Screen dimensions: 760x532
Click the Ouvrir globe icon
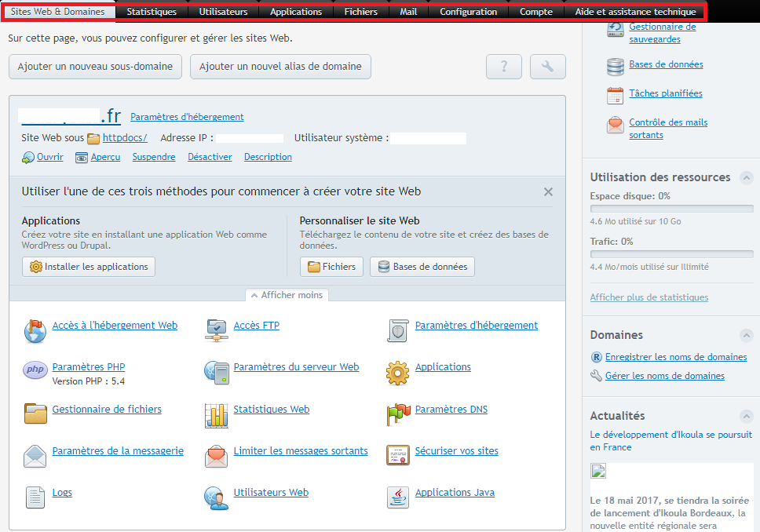point(28,158)
